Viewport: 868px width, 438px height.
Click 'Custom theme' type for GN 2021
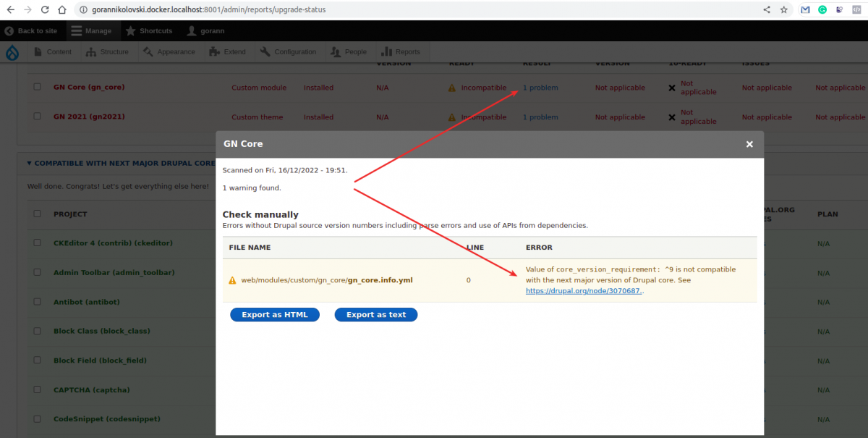point(258,117)
